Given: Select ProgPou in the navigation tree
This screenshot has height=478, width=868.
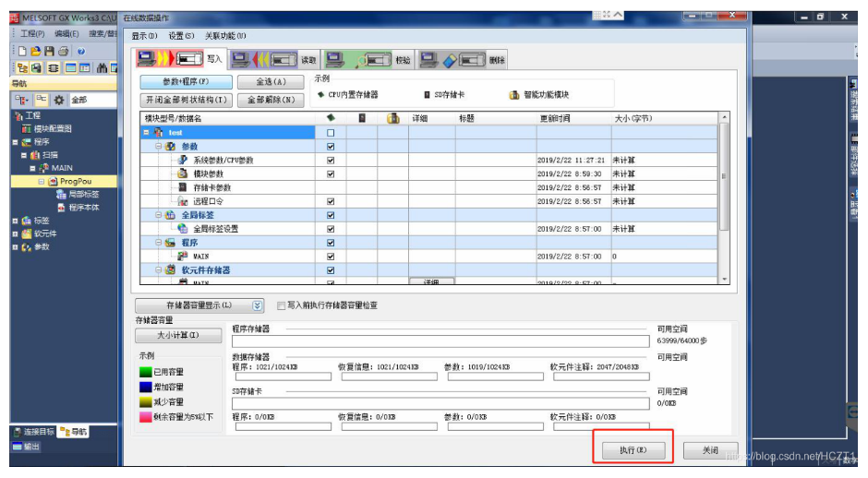Looking at the screenshot, I should 81,182.
